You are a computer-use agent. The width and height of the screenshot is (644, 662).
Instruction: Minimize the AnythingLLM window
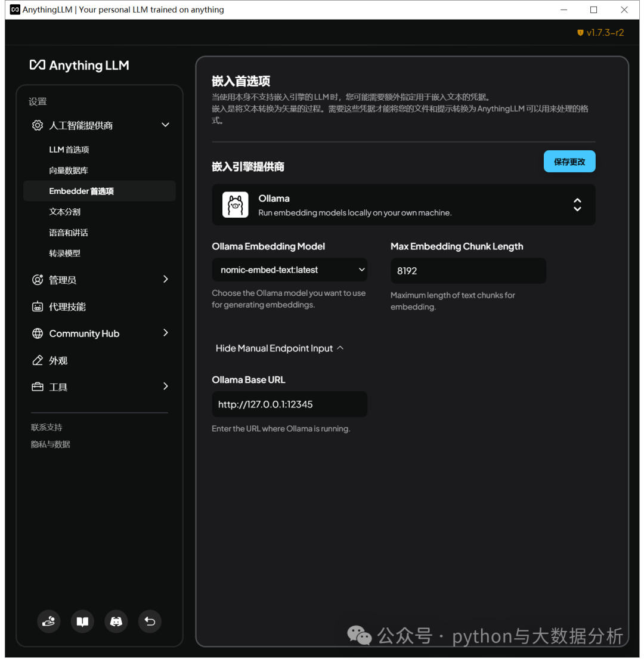[563, 10]
